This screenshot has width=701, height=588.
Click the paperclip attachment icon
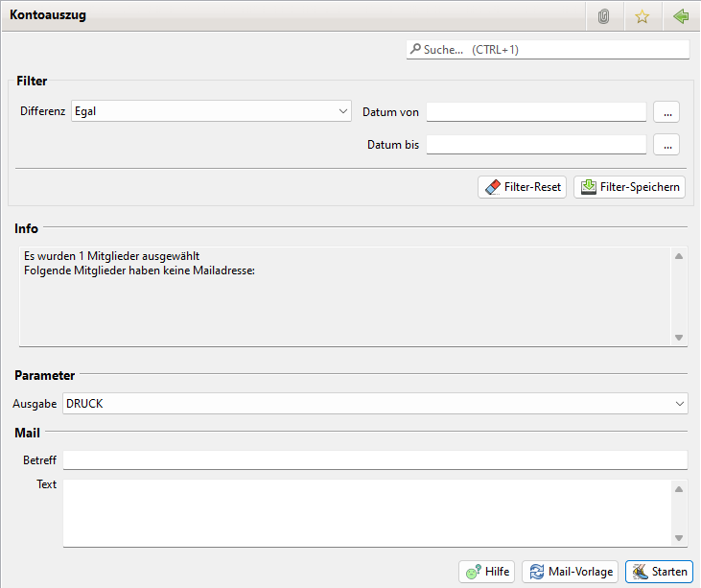click(603, 16)
